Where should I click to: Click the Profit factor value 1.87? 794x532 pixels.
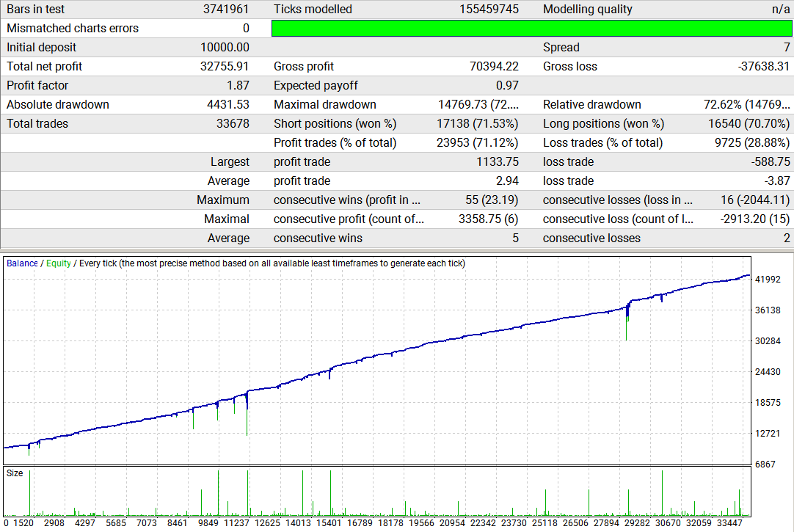point(238,86)
